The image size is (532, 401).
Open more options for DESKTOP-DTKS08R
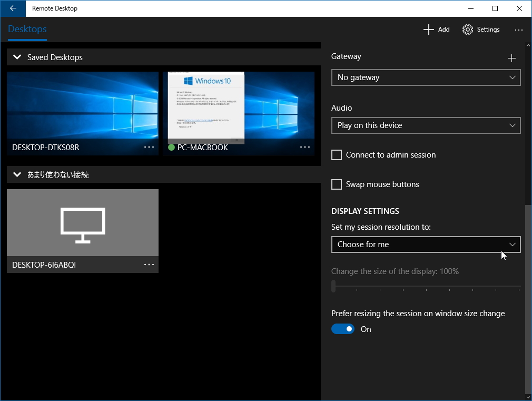[x=149, y=148]
